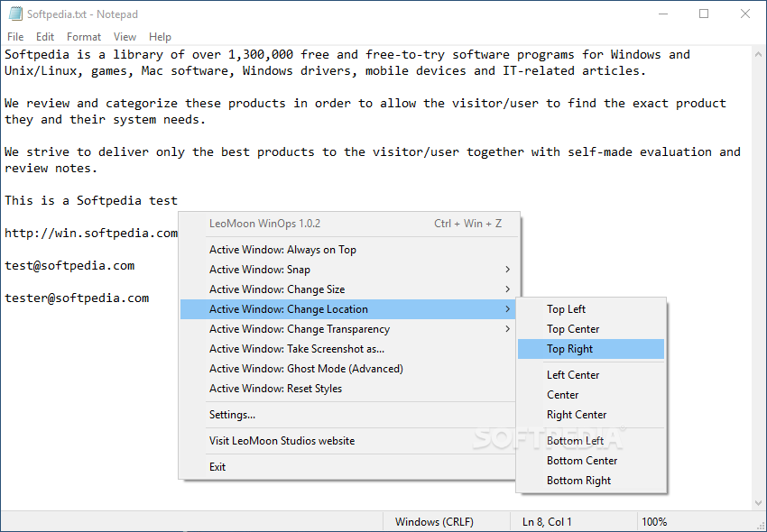Click the http://win.softpedia.com line
The height and width of the screenshot is (532, 767).
(91, 234)
